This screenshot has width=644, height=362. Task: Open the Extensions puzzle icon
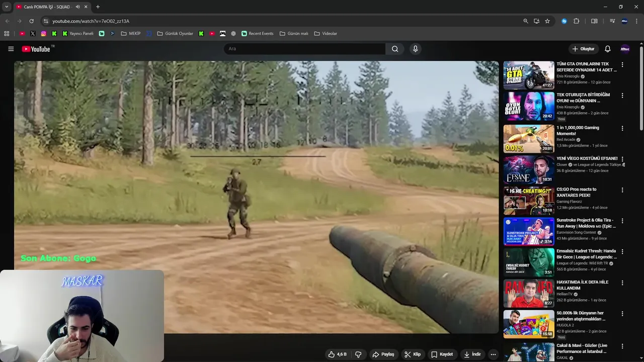coord(577,21)
